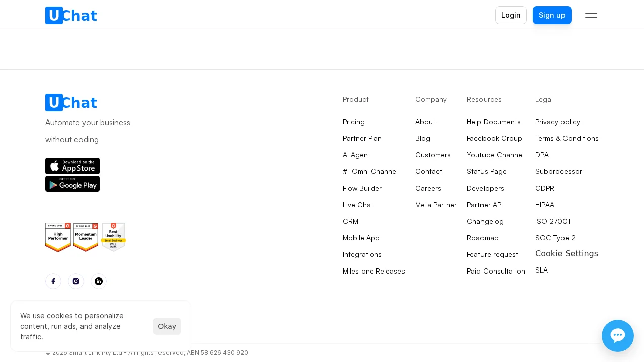Open LinkedIn via the footer social icon
Viewport: 644px width, 362px height.
pos(99,281)
